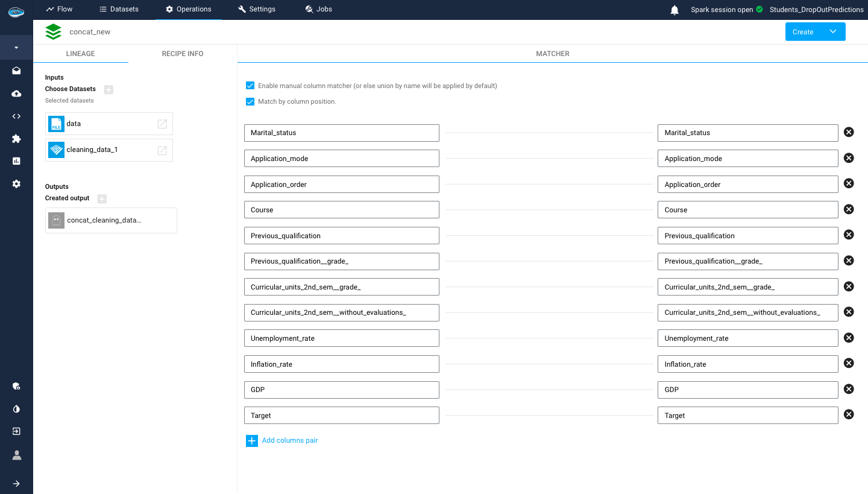
Task: Add an input dataset plus icon
Action: coord(108,89)
